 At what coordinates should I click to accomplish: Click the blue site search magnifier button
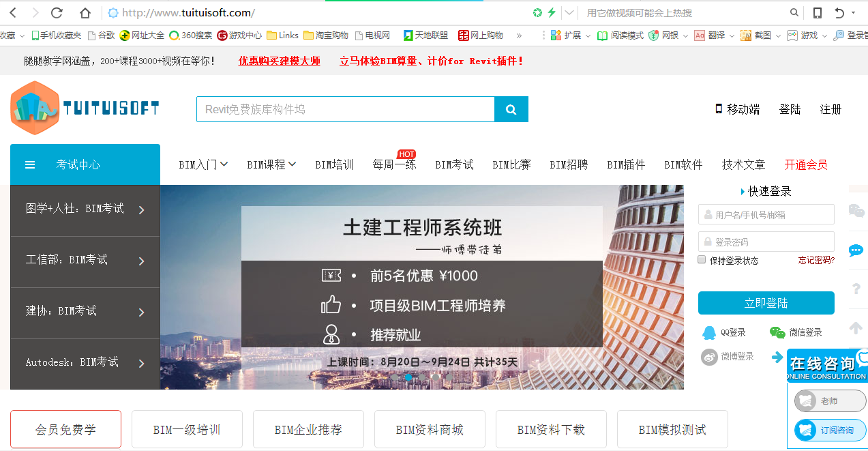click(x=511, y=109)
